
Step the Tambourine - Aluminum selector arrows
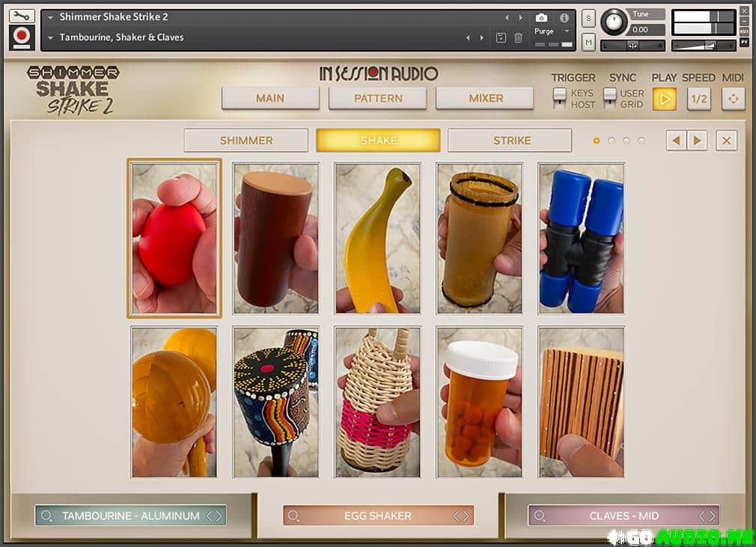(x=214, y=516)
